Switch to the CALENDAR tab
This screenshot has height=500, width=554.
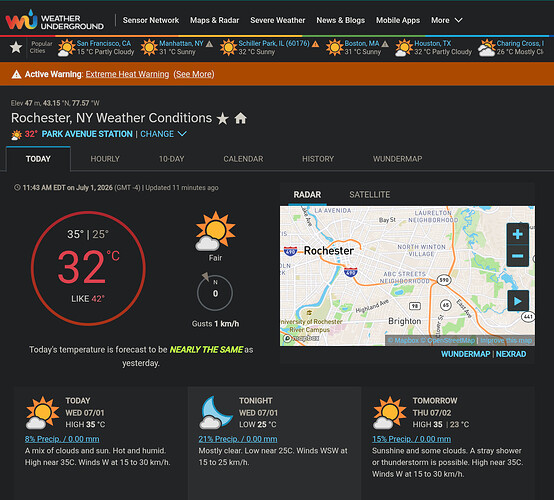pos(243,159)
